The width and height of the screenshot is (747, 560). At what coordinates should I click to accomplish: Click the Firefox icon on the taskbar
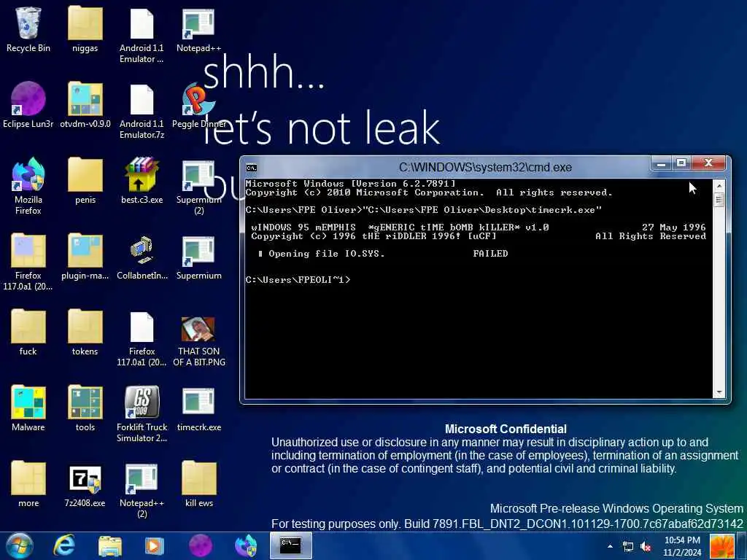coord(246,545)
